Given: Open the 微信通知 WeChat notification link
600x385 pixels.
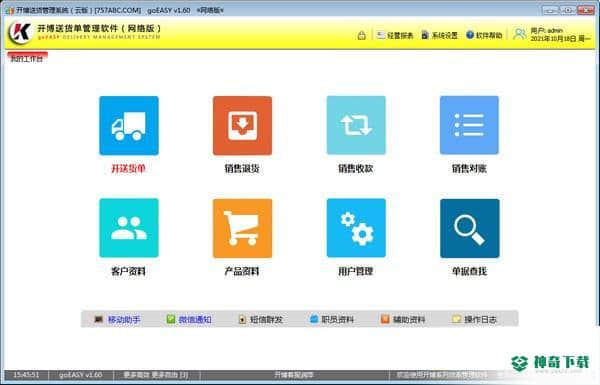Looking at the screenshot, I should coord(189,319).
